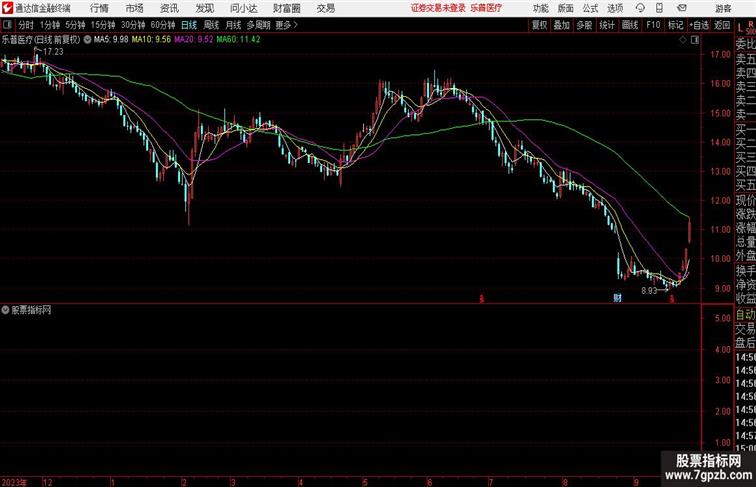Open the 画线 drawing tools button
This screenshot has width=756, height=487.
(x=630, y=25)
